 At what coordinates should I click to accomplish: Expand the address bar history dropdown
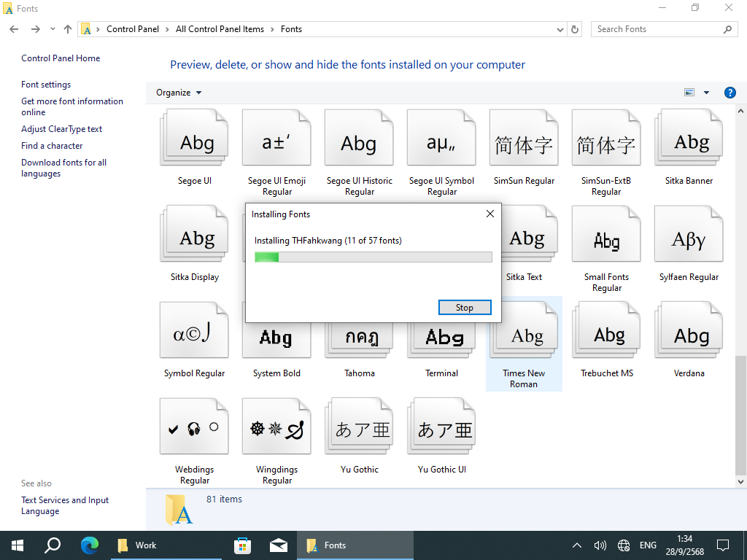[x=560, y=29]
